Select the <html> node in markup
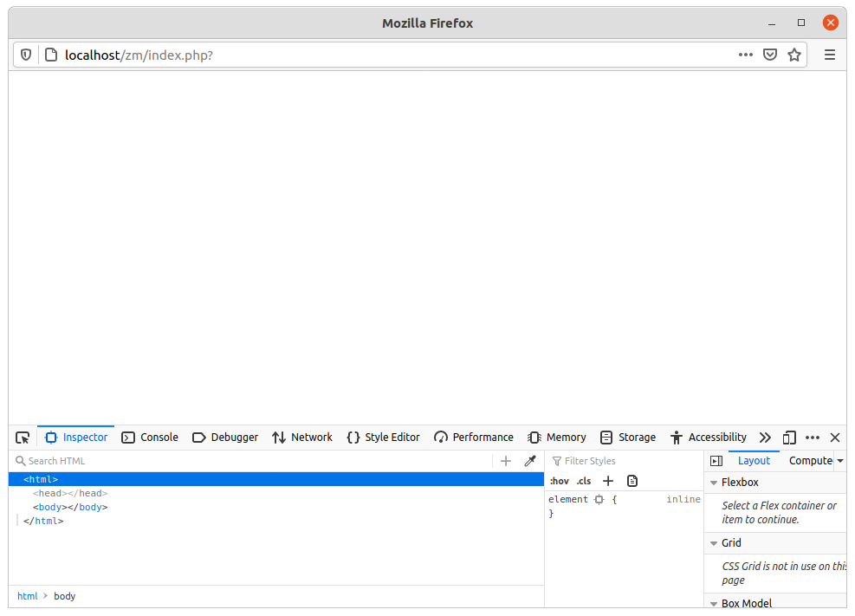855x616 pixels. tap(276, 479)
